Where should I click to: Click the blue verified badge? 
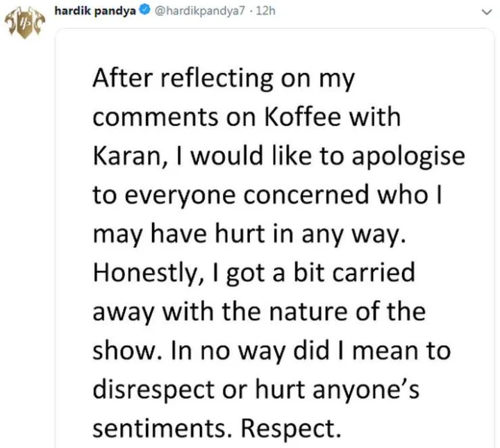145,10
